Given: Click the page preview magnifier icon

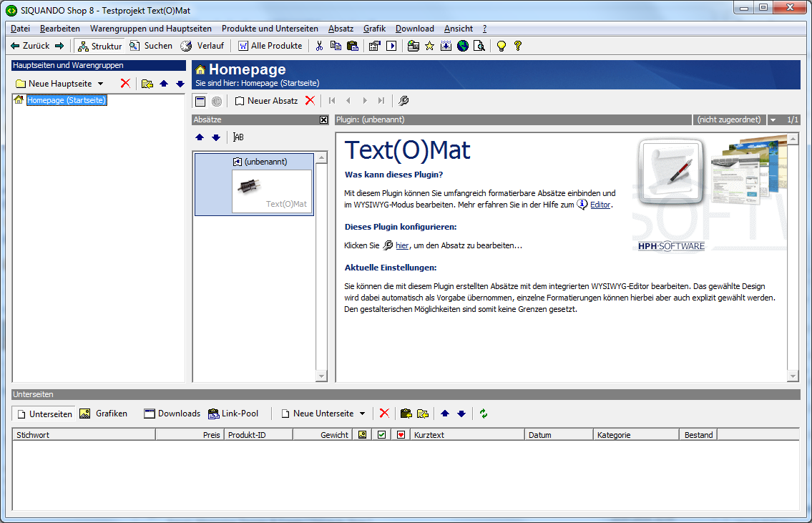Looking at the screenshot, I should click(x=479, y=46).
